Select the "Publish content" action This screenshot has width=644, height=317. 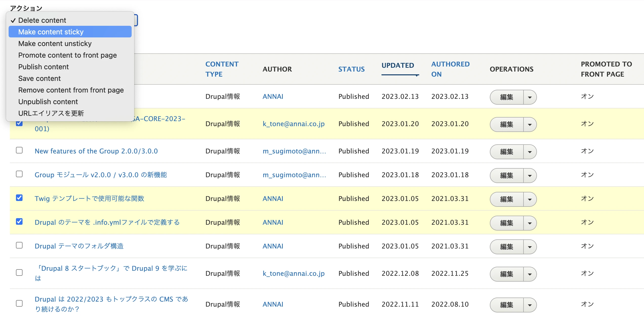click(43, 67)
